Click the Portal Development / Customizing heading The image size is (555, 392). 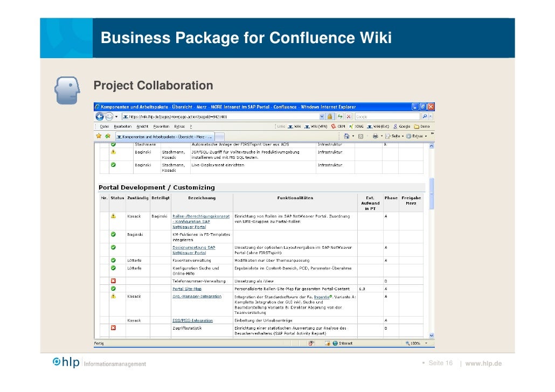[x=156, y=187]
